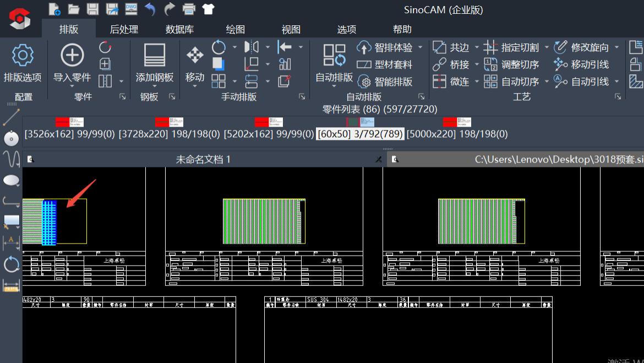Click the rotate icon in 手动排版
644x363 pixels.
(219, 47)
